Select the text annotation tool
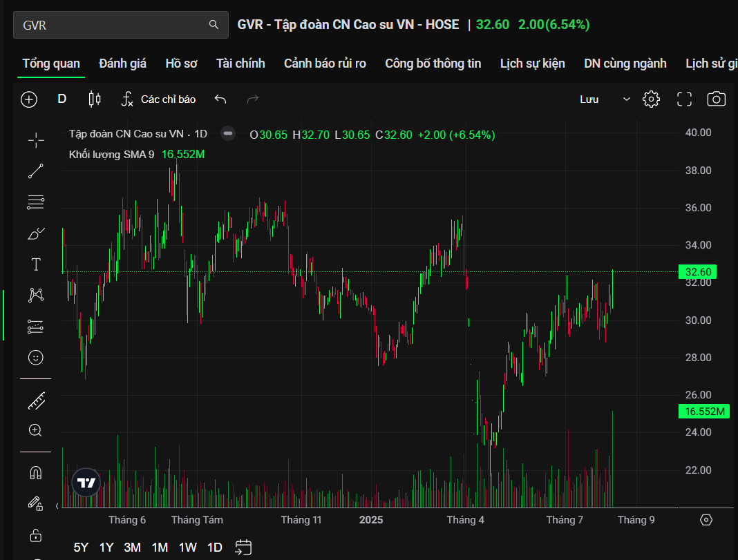Image resolution: width=738 pixels, height=560 pixels. pyautogui.click(x=36, y=264)
